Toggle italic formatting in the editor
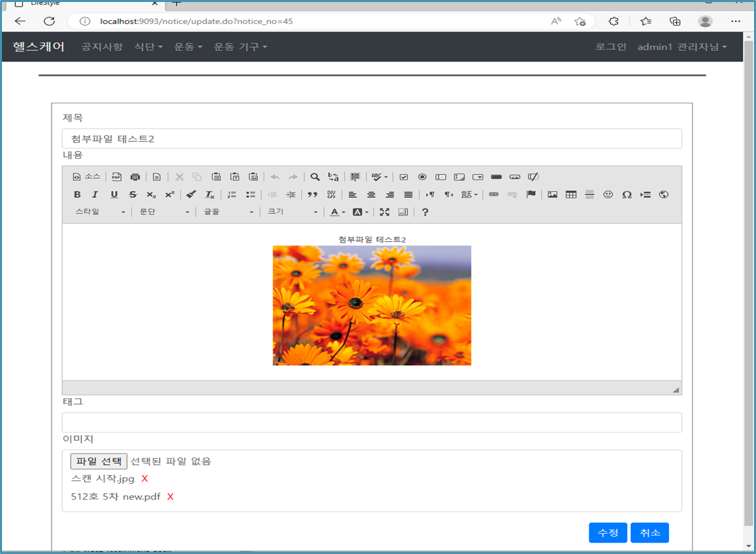Image resolution: width=756 pixels, height=554 pixels. pyautogui.click(x=95, y=194)
